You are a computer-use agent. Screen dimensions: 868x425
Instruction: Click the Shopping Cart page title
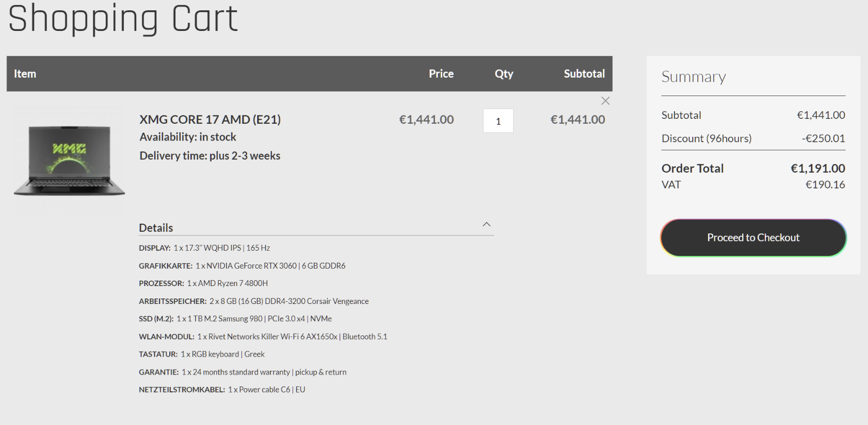pyautogui.click(x=123, y=18)
